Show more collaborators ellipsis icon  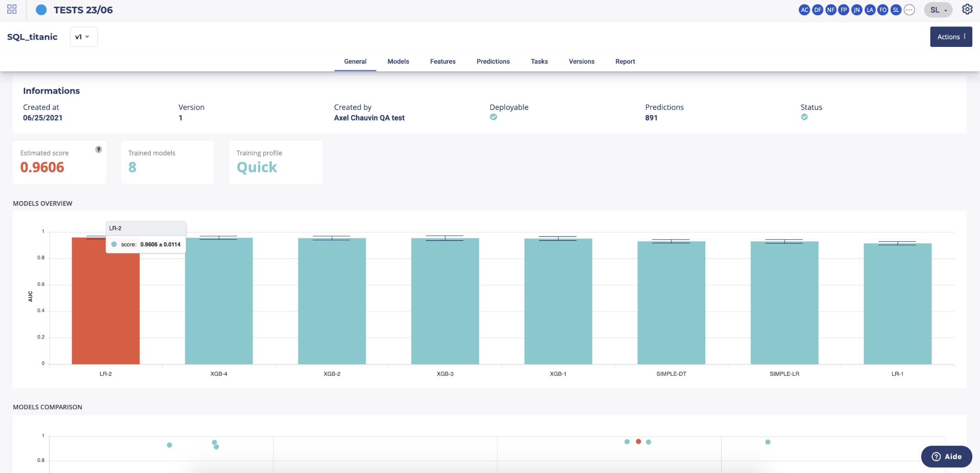(x=909, y=10)
